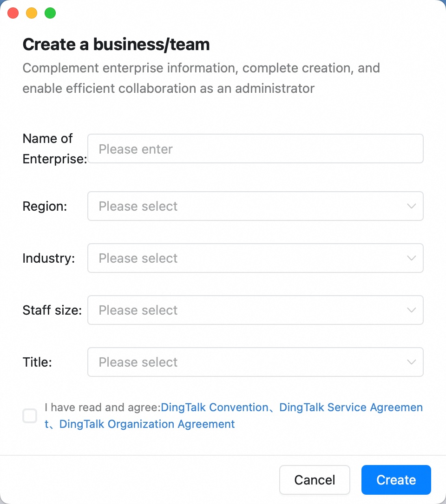This screenshot has width=446, height=504.
Task: Click the blue Create button
Action: coord(396,480)
